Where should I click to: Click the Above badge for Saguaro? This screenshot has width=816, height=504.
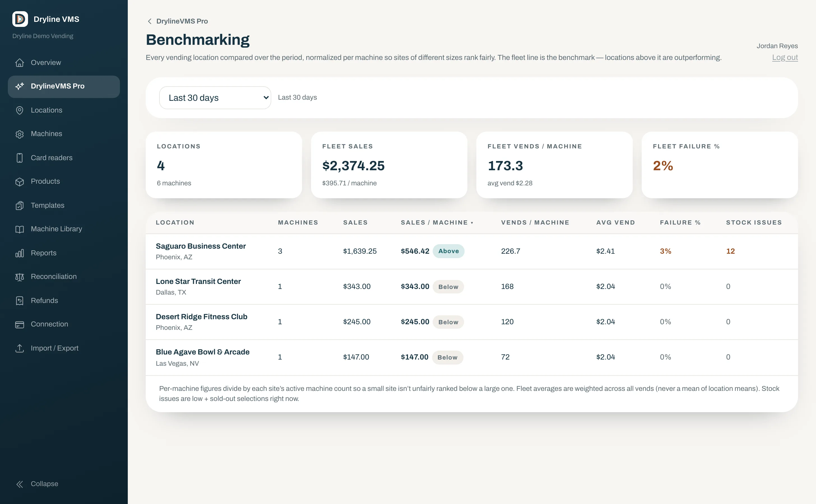click(x=448, y=251)
